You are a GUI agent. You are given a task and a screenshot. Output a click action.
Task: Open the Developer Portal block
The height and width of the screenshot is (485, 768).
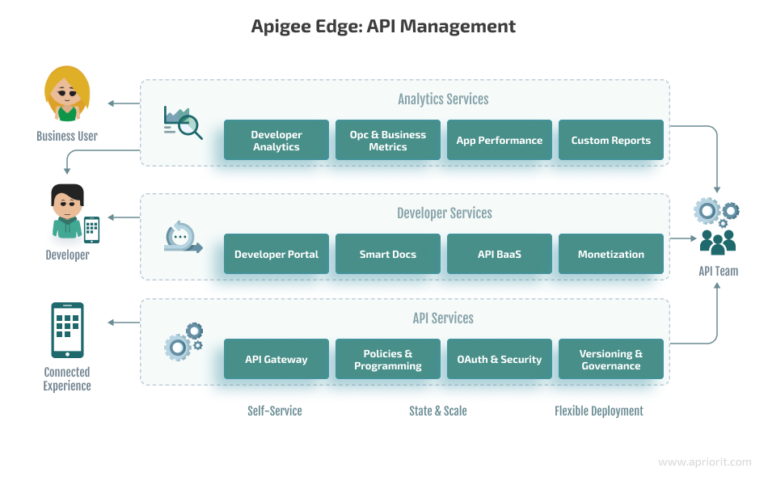coord(276,254)
